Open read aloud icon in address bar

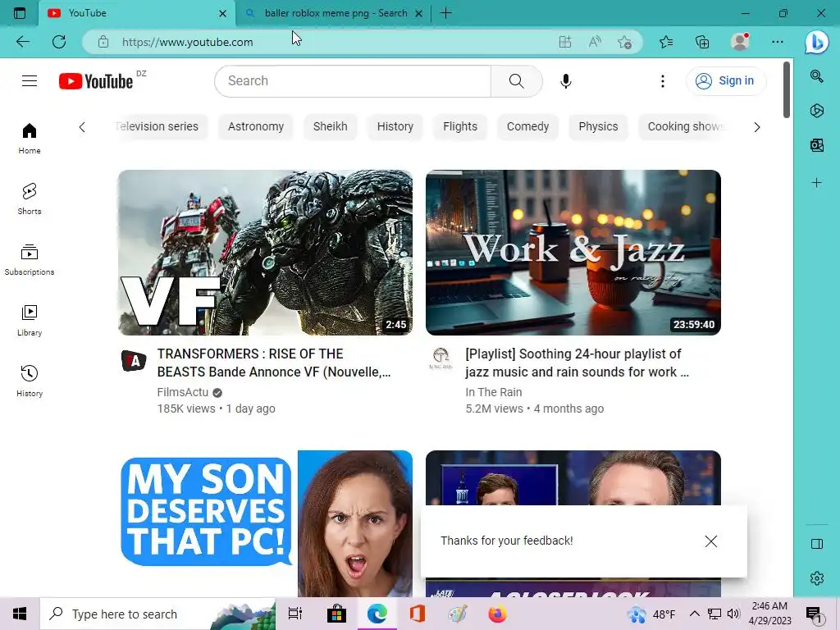[x=595, y=42]
